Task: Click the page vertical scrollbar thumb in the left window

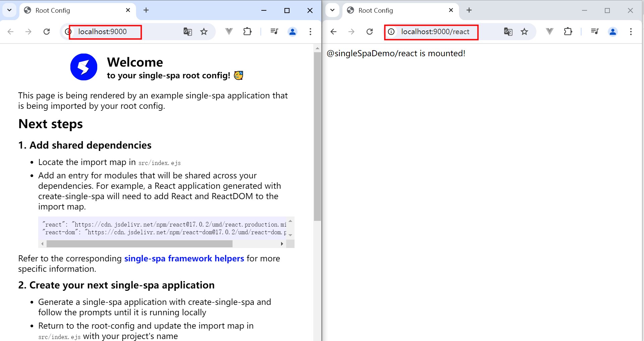Action: tap(317, 137)
